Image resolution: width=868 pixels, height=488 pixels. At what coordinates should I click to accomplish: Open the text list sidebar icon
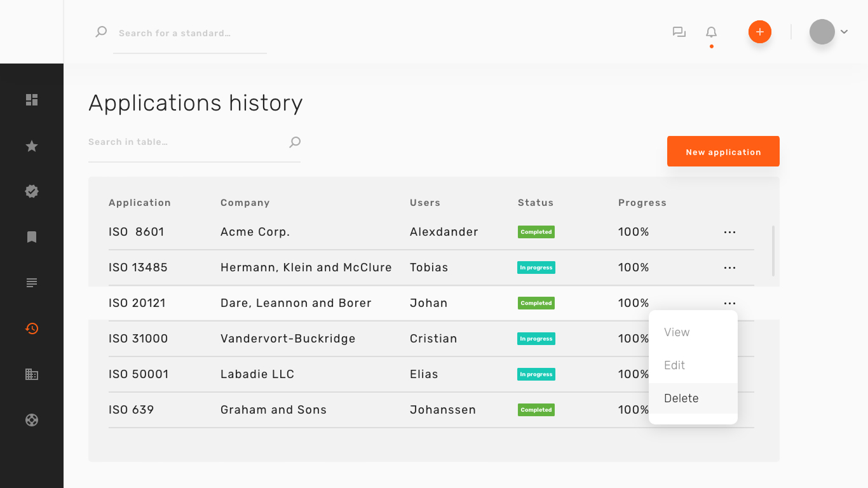click(x=32, y=283)
